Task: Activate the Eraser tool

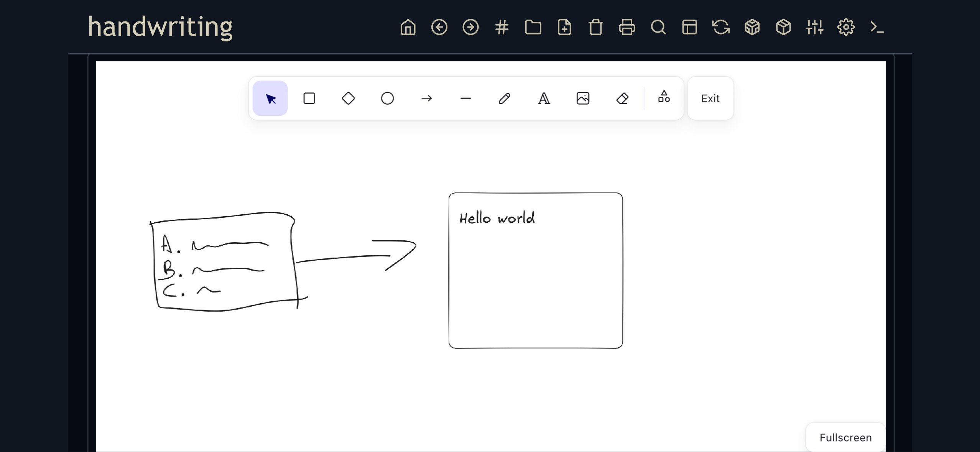Action: coord(622,99)
